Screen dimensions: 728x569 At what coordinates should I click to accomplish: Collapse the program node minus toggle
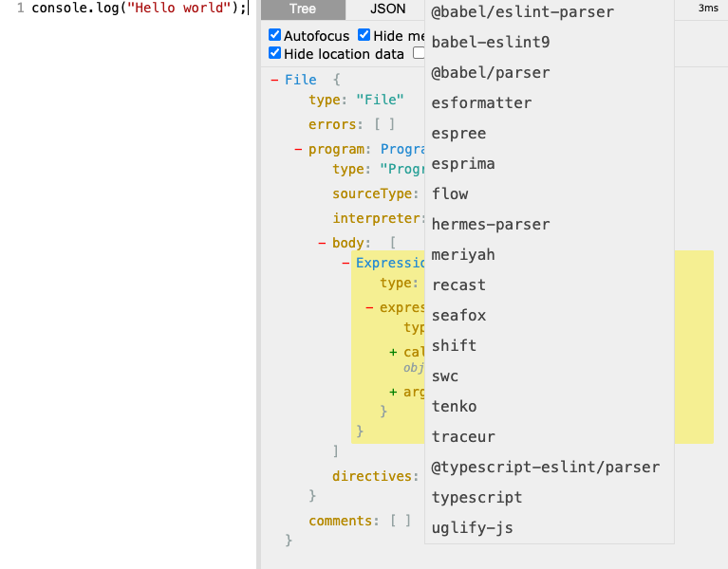[298, 149]
